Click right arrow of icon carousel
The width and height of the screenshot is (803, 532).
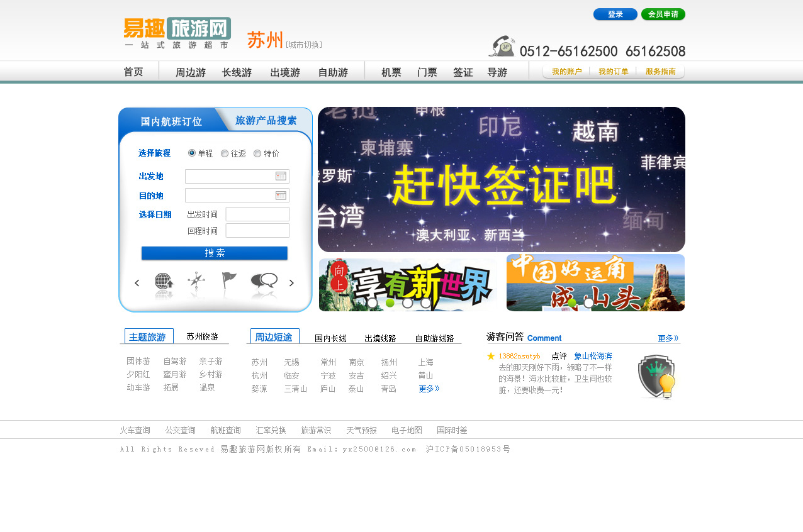click(x=291, y=283)
